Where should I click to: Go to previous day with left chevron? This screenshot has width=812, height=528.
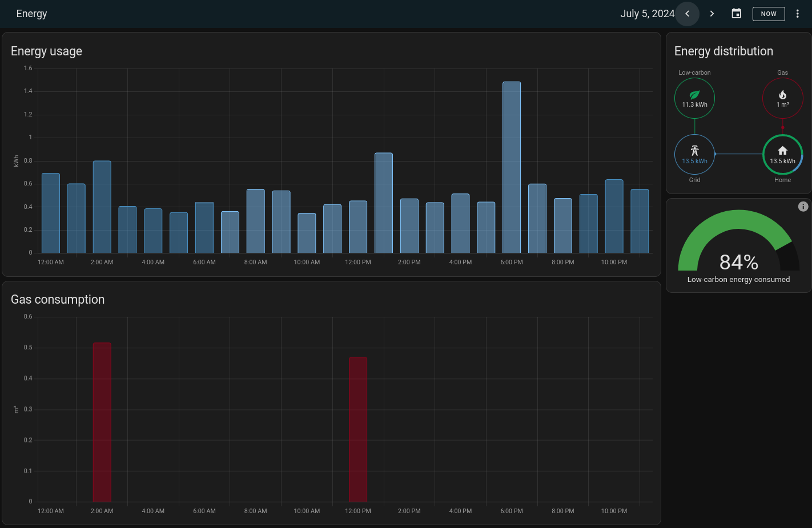click(x=688, y=14)
